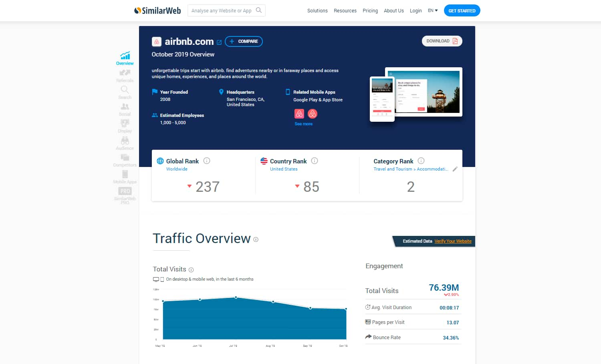Screen dimensions: 601x364
Task: Click Login link
Action: [415, 11]
